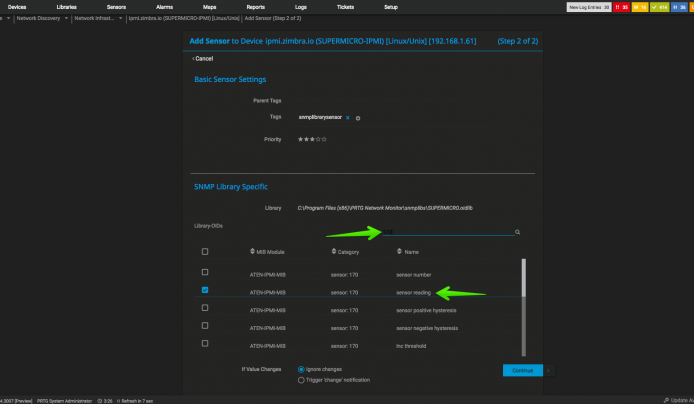The width and height of the screenshot is (694, 404).
Task: Open the red alarms status indicator
Action: pos(621,7)
